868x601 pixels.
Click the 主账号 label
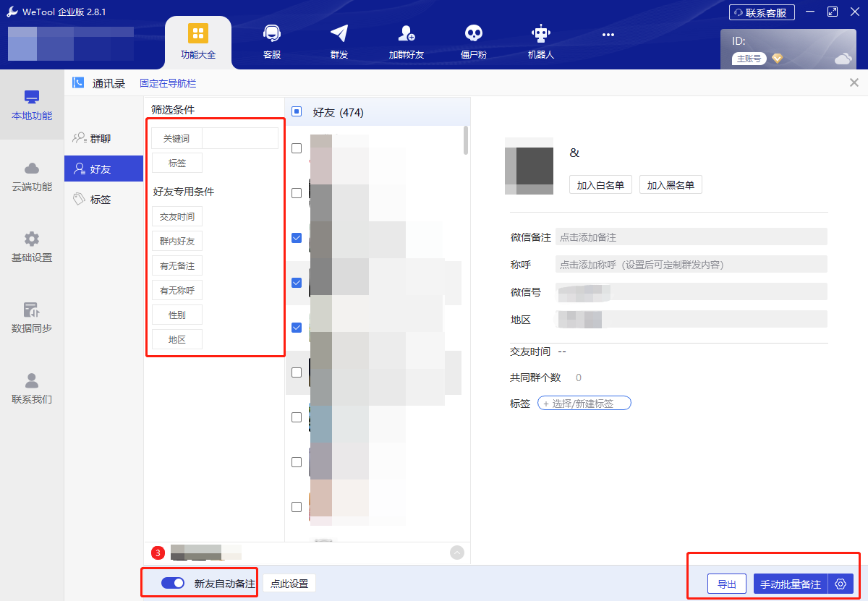749,59
